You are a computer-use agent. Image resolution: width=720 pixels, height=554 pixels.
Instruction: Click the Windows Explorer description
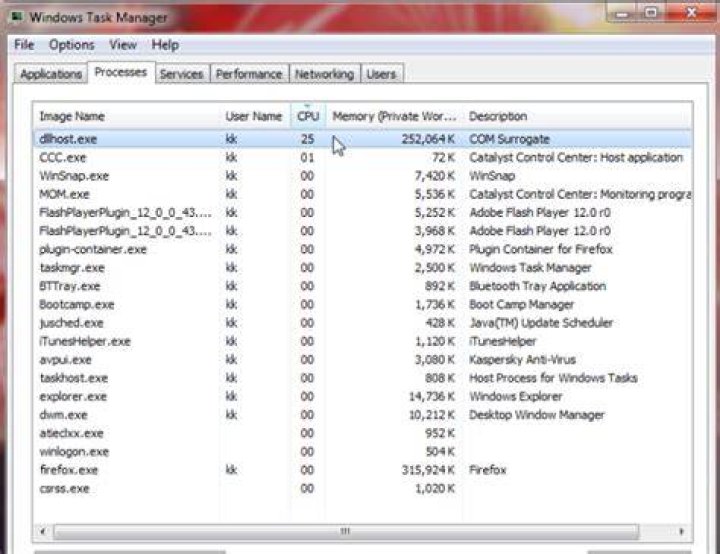515,396
